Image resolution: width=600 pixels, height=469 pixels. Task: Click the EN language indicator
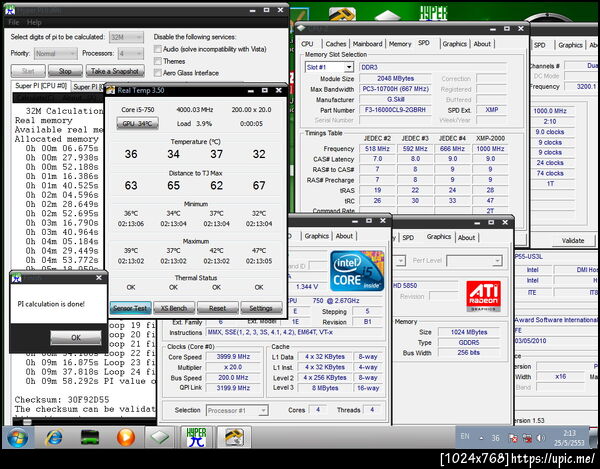coord(465,436)
